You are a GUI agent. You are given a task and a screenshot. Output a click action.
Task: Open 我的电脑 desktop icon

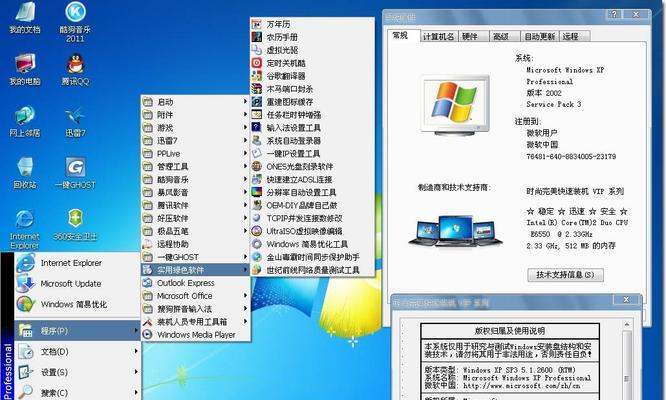[25, 70]
